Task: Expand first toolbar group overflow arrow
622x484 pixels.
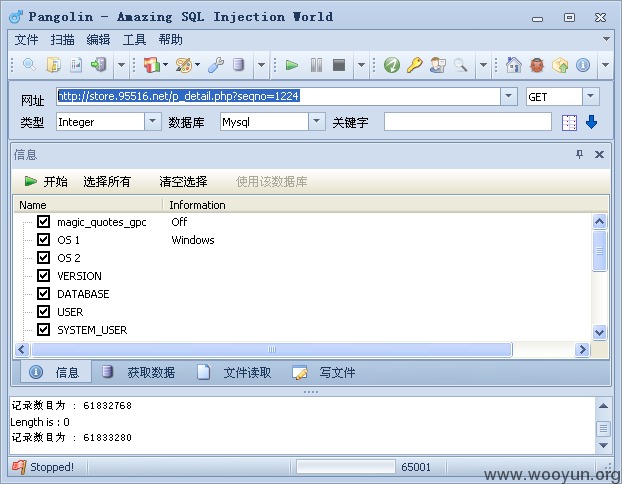Action: tap(121, 65)
